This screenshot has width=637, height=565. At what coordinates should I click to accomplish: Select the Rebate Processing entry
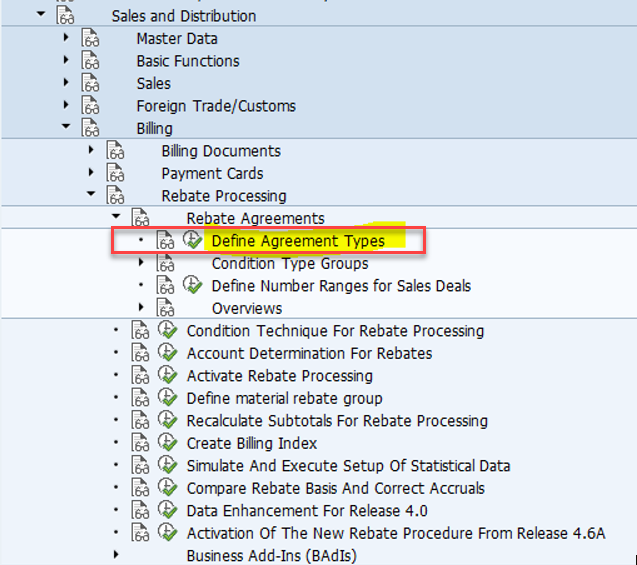click(224, 196)
